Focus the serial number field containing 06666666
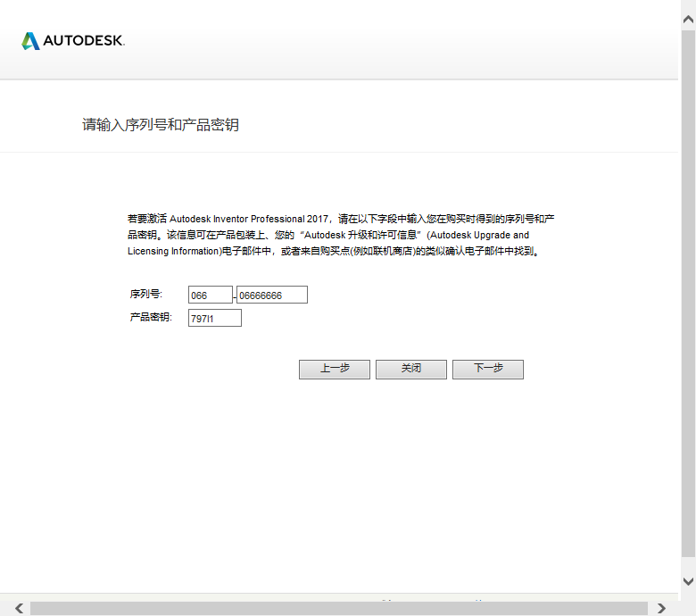This screenshot has height=616, width=696. (271, 295)
